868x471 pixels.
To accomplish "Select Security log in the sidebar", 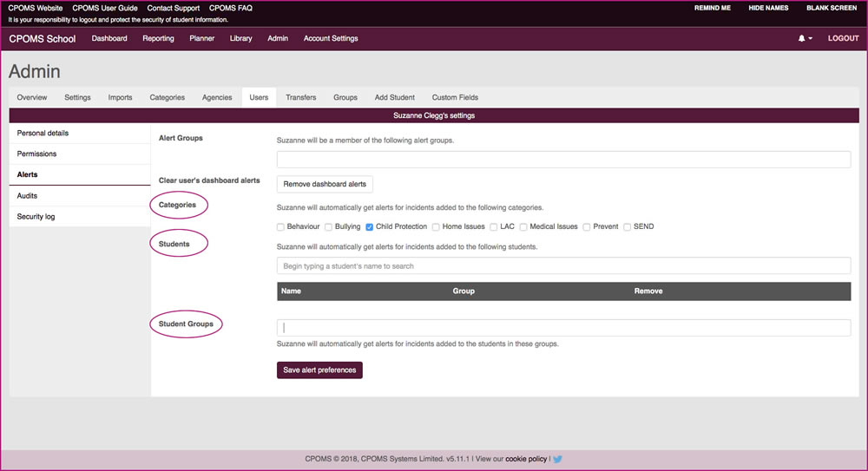I will pos(80,216).
